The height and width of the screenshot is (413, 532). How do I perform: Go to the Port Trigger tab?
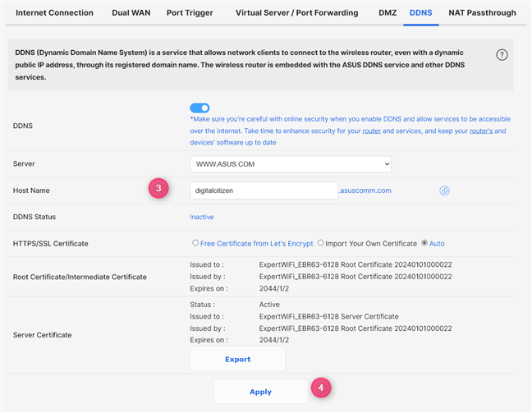coord(190,13)
